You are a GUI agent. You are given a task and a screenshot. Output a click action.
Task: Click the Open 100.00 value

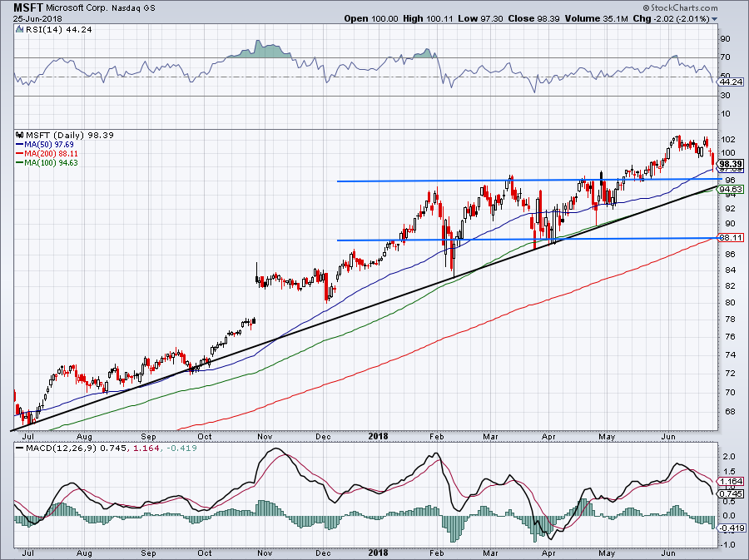pyautogui.click(x=370, y=18)
